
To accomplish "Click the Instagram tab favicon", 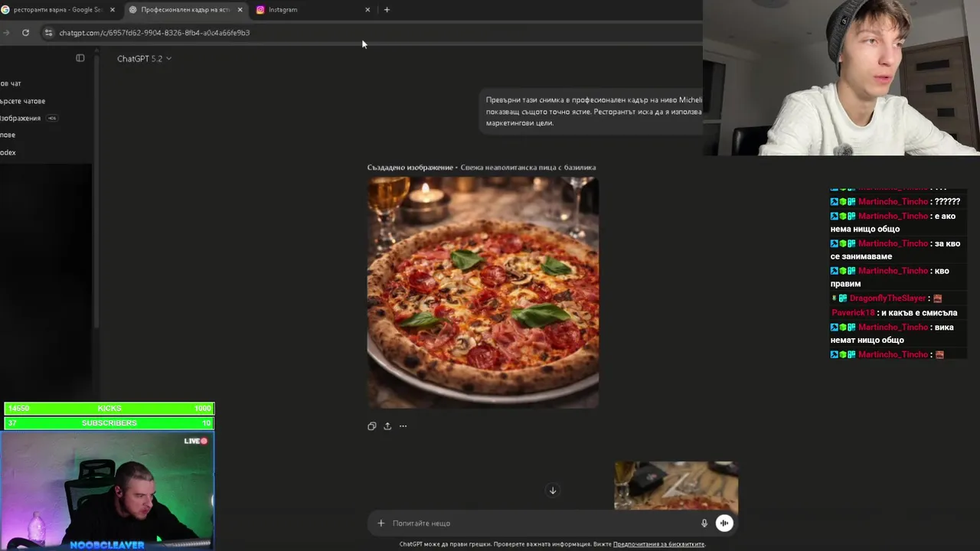I will click(260, 10).
